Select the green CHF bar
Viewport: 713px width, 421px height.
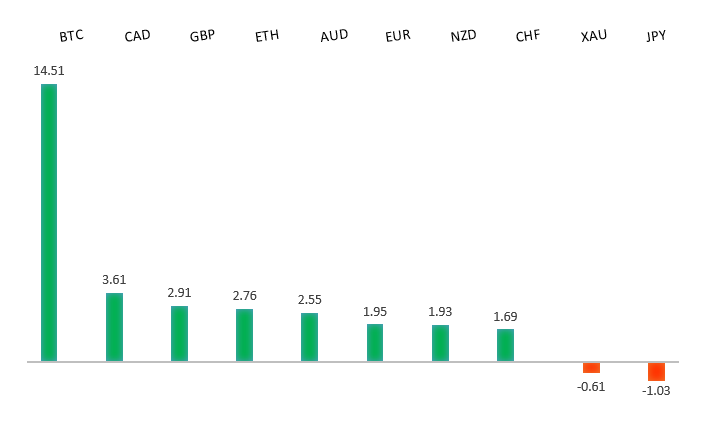pyautogui.click(x=505, y=344)
